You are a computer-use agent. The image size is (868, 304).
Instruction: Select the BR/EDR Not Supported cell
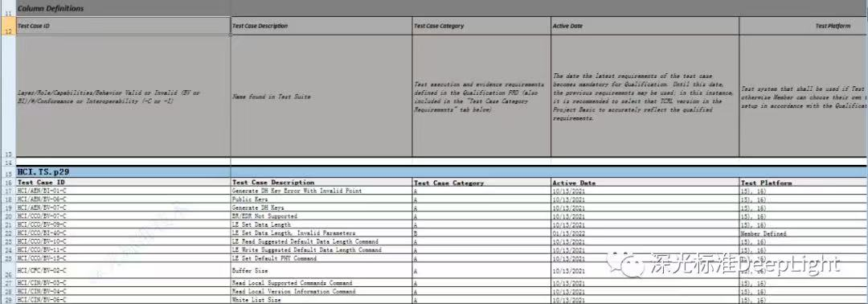(x=321, y=216)
